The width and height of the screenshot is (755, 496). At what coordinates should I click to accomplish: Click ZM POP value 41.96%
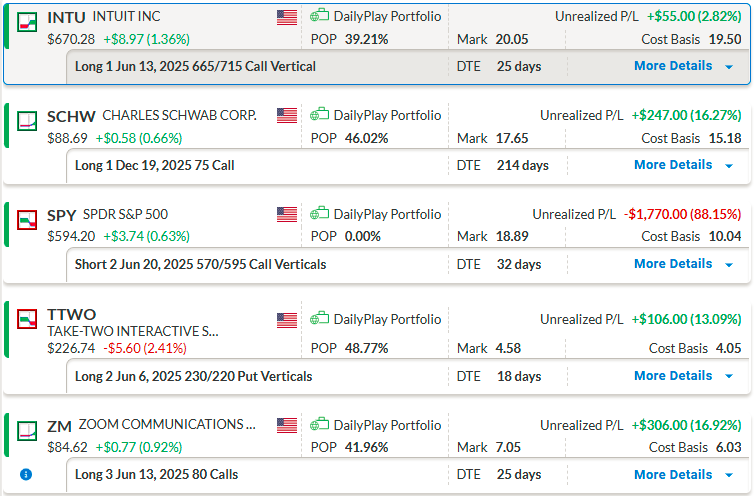[x=366, y=447]
